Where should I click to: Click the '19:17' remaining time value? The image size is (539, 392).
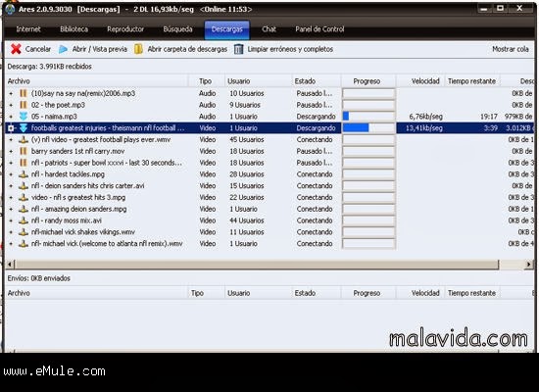[x=488, y=117]
